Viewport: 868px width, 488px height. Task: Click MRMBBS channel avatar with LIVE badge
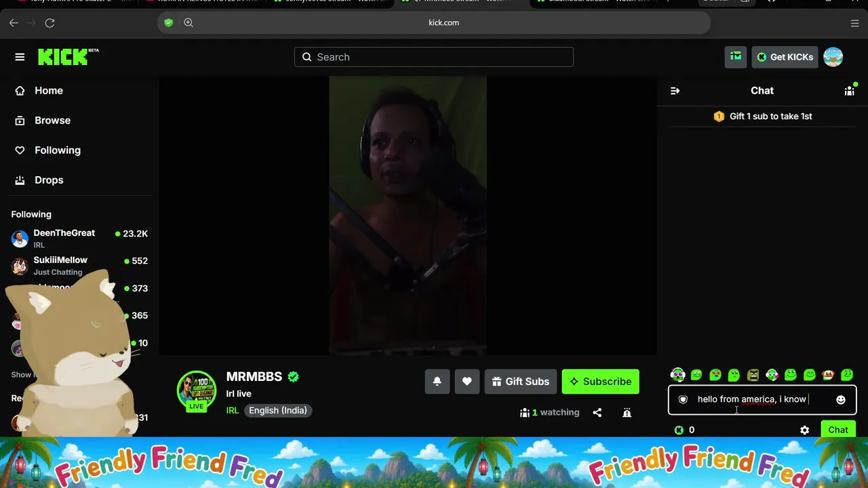coord(197,391)
